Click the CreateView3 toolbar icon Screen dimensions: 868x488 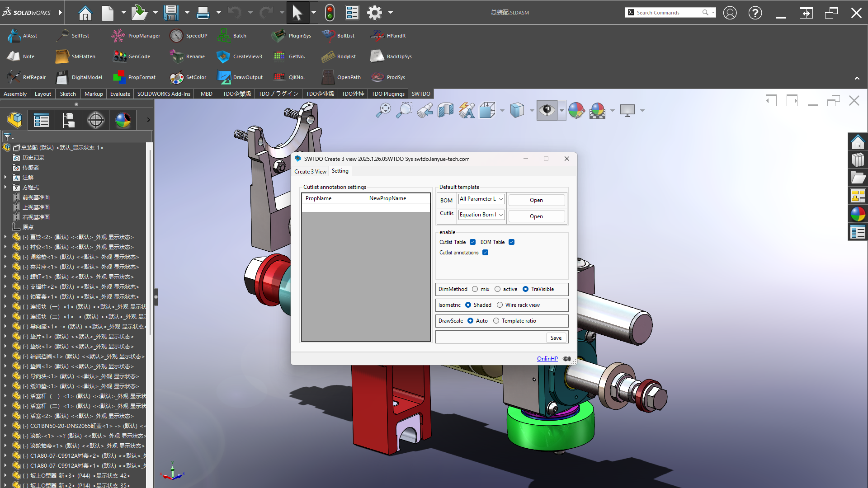(x=223, y=56)
